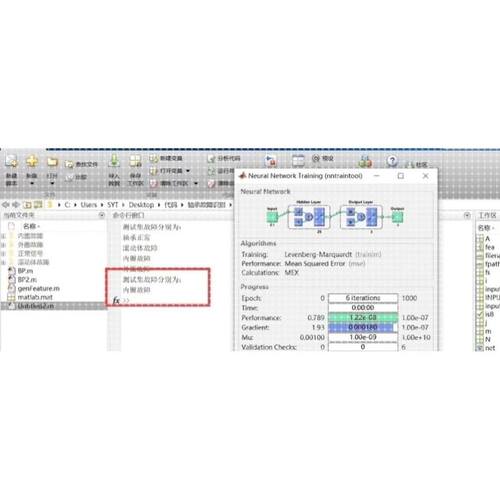This screenshot has width=500, height=500.
Task: Click the Epoch progress bar showing 6 iterations
Action: pos(363,298)
